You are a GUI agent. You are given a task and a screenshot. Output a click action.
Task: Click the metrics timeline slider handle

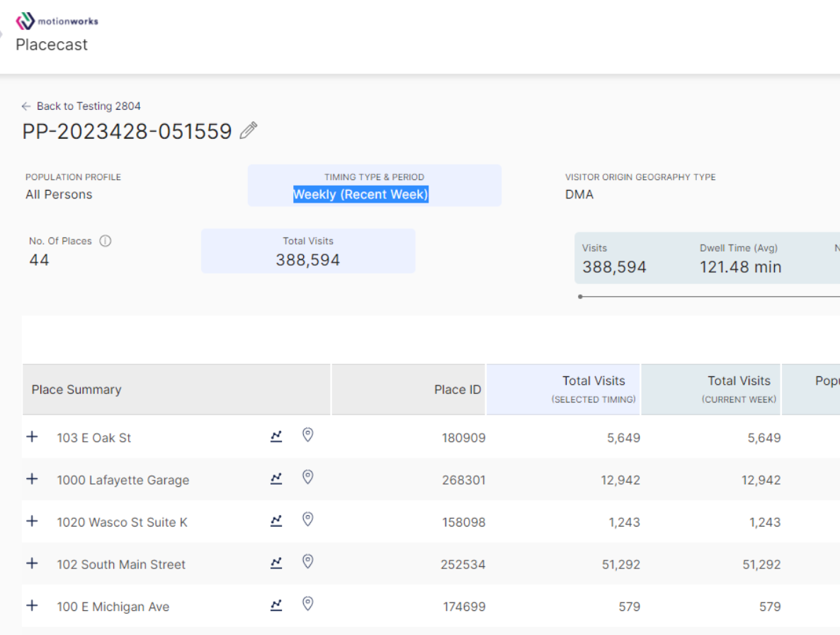coord(580,296)
